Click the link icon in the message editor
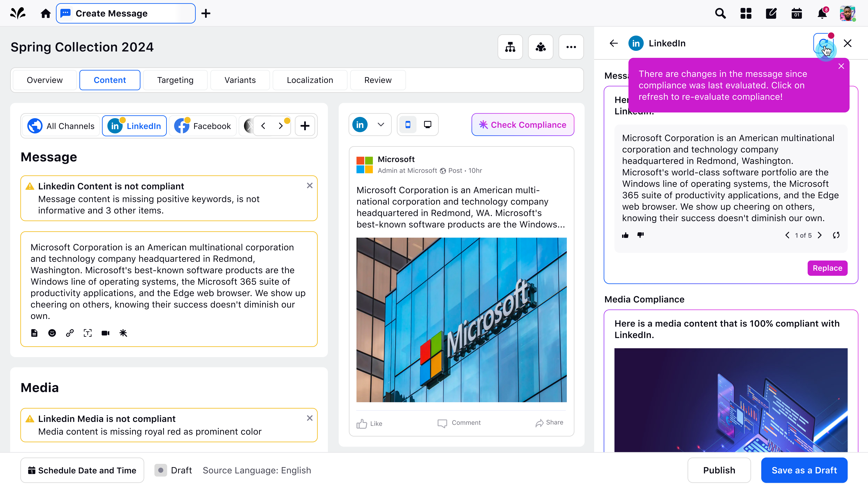The height and width of the screenshot is (488, 868). coord(70,333)
